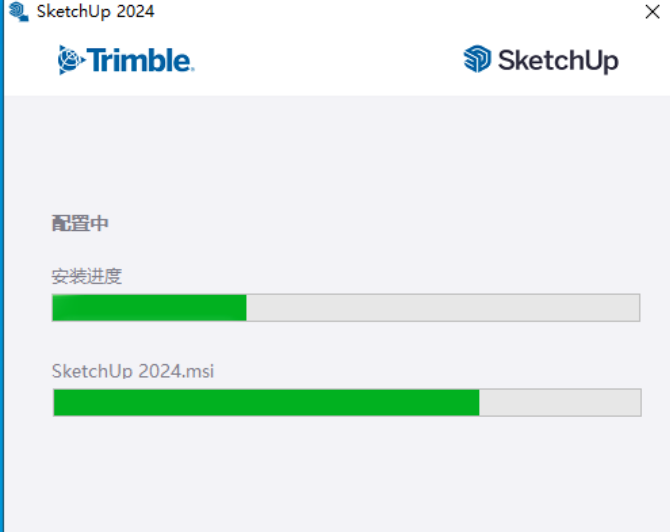The width and height of the screenshot is (670, 532).
Task: Click unfilled gray part of 安装进度 bar
Action: point(442,308)
